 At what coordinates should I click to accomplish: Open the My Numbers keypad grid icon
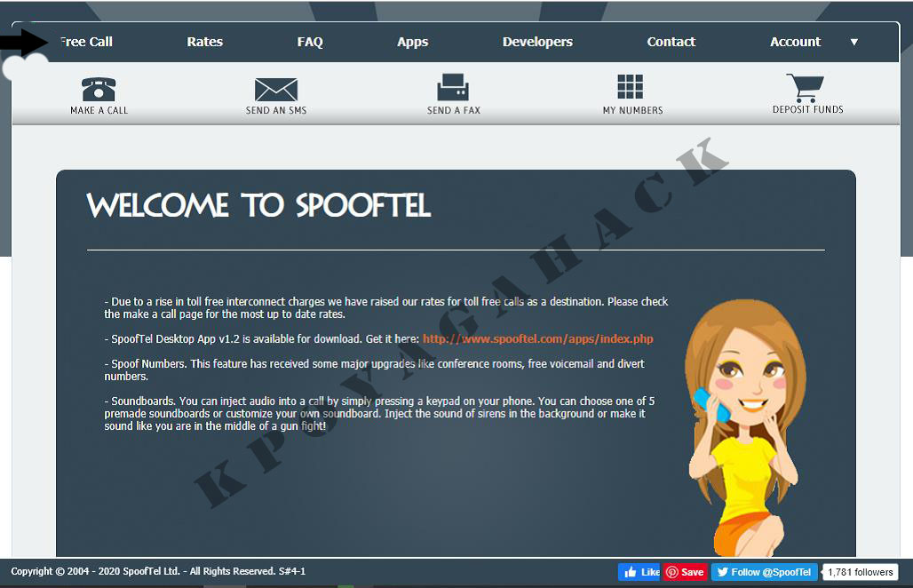(631, 87)
